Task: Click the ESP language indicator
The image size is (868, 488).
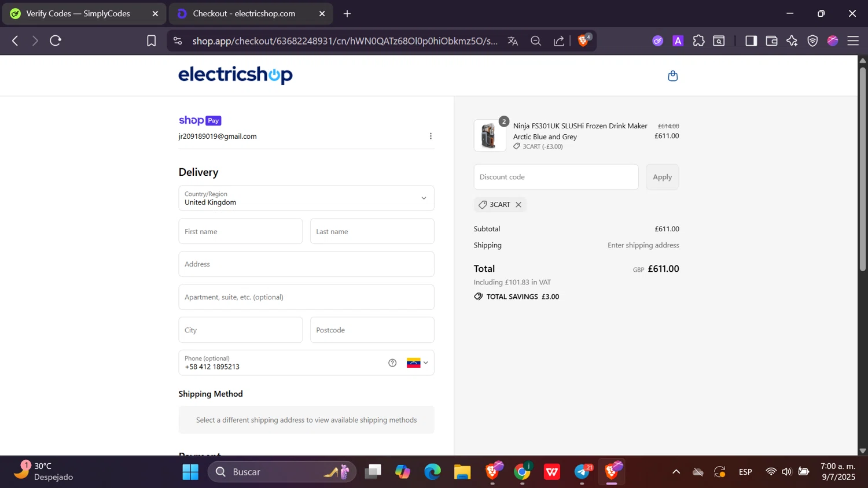Action: (x=745, y=472)
